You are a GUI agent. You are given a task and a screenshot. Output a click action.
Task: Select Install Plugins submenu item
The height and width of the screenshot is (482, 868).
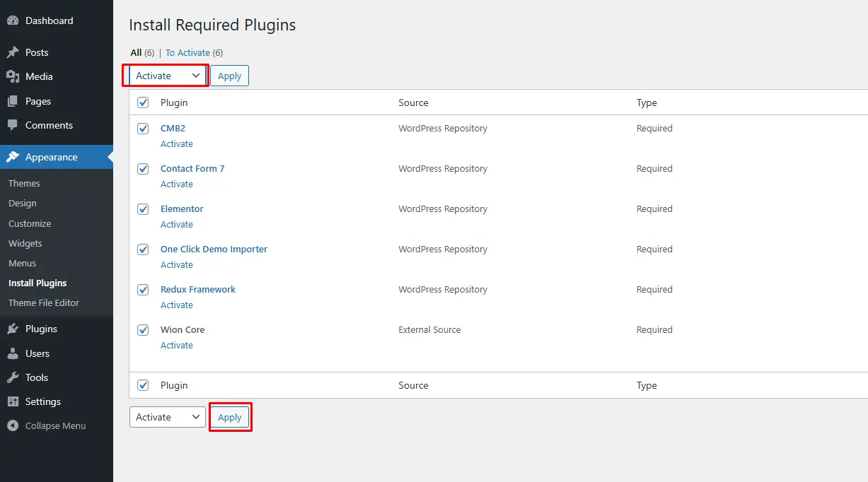click(x=37, y=283)
